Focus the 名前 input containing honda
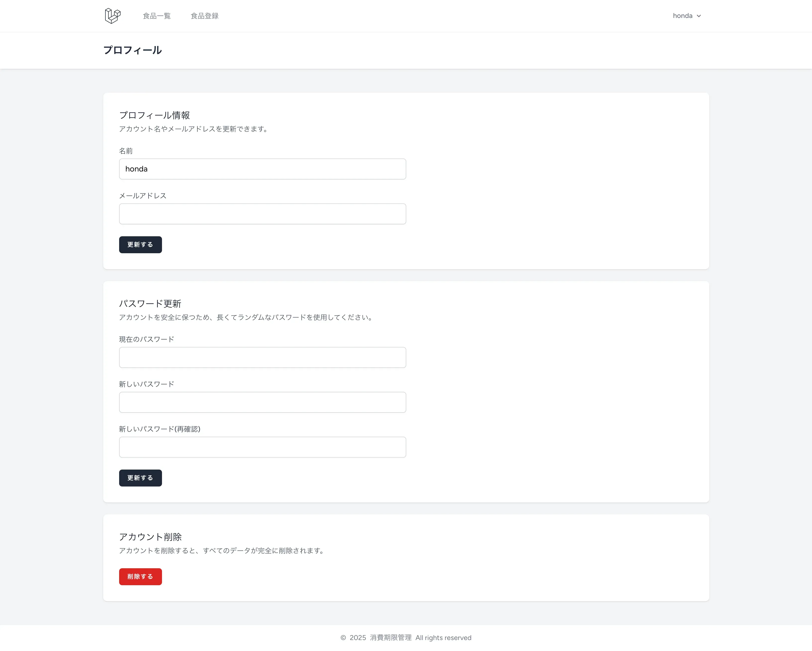The width and height of the screenshot is (812, 651). click(x=262, y=169)
